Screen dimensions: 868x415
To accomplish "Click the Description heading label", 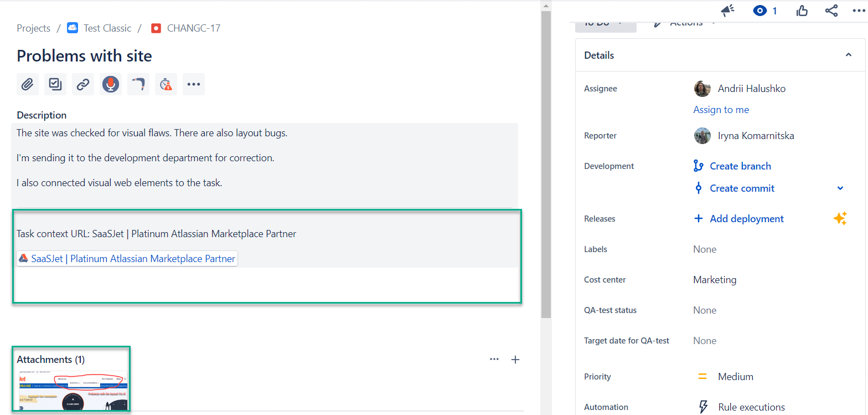I will 42,115.
